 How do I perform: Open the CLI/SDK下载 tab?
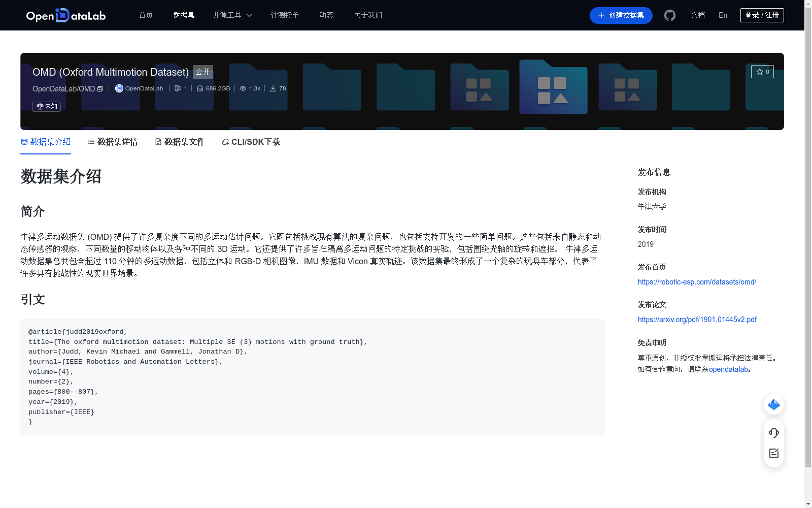point(251,142)
